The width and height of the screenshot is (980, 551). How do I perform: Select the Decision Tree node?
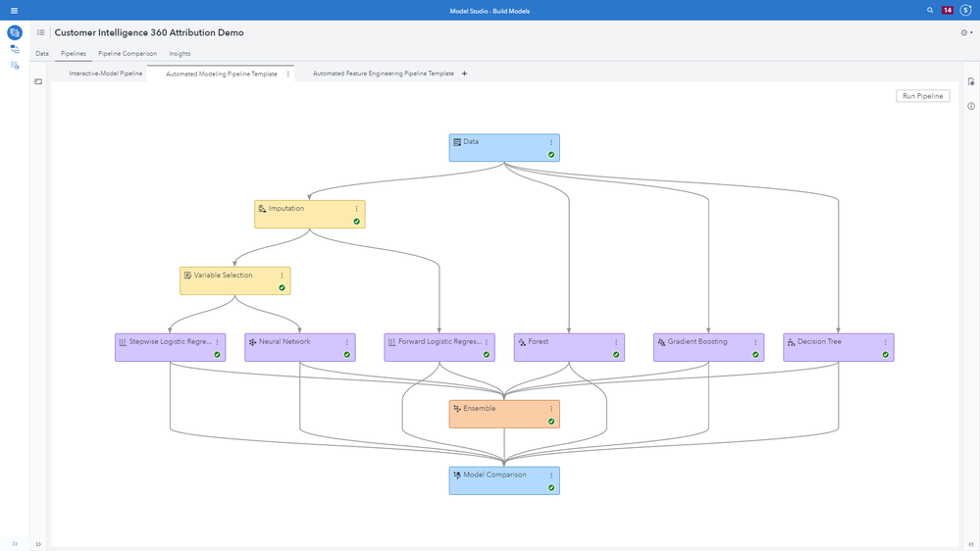pos(839,347)
